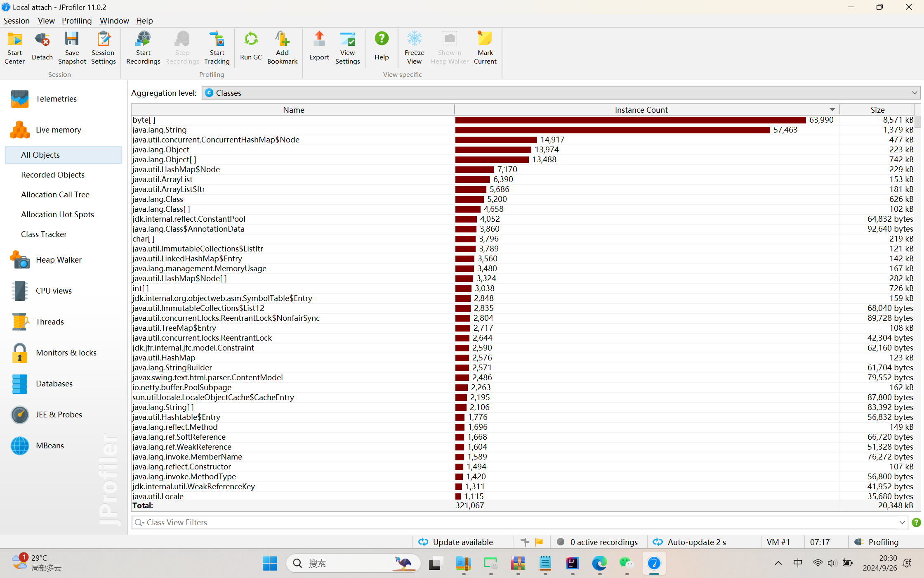Start Tracking selected classes
Screen dimensions: 924x578
click(217, 48)
